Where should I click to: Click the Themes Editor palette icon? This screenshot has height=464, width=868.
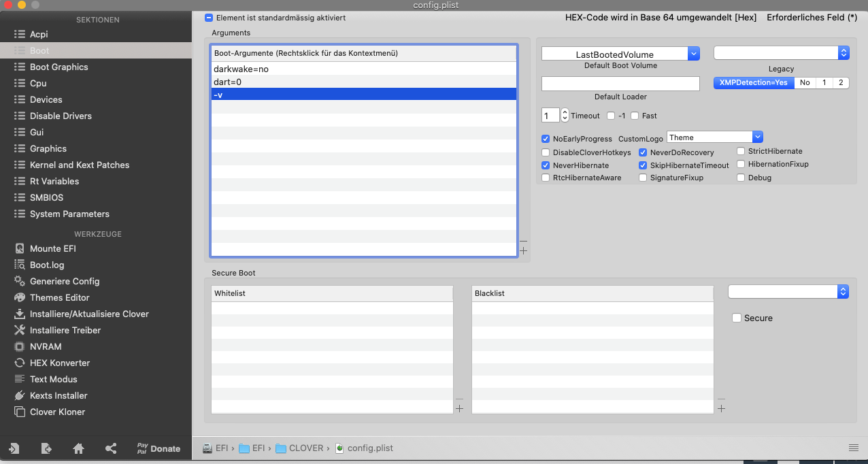pos(19,297)
